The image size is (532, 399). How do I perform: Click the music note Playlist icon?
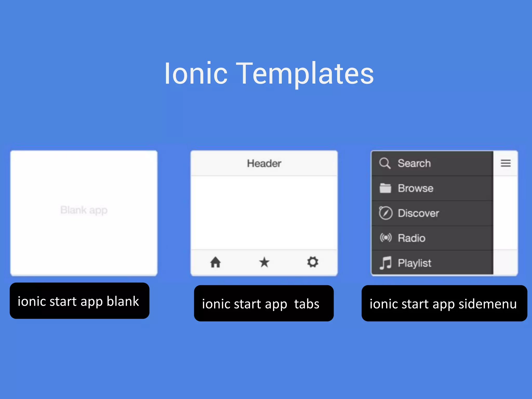385,263
